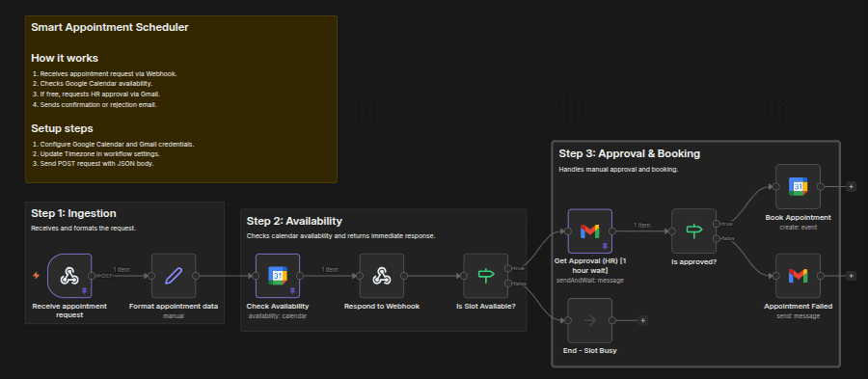Open the Book Appointment calendar node
This screenshot has height=379, width=868.
(798, 186)
